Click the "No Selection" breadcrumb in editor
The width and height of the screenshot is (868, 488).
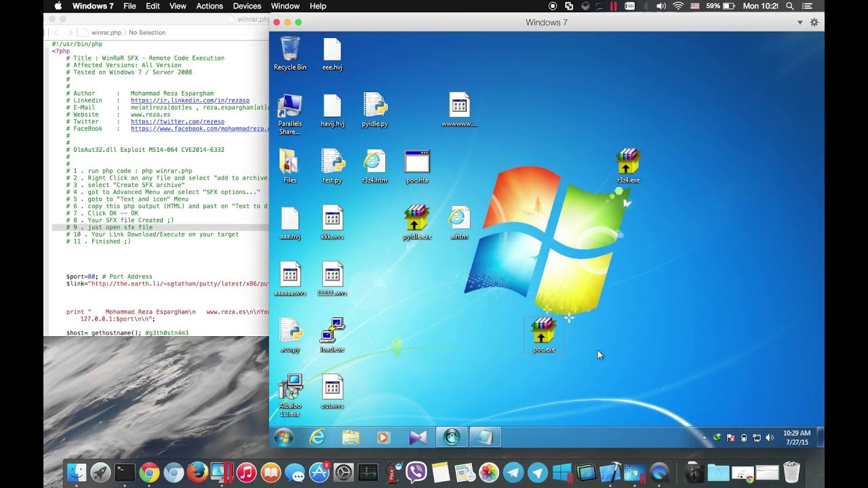tap(147, 33)
